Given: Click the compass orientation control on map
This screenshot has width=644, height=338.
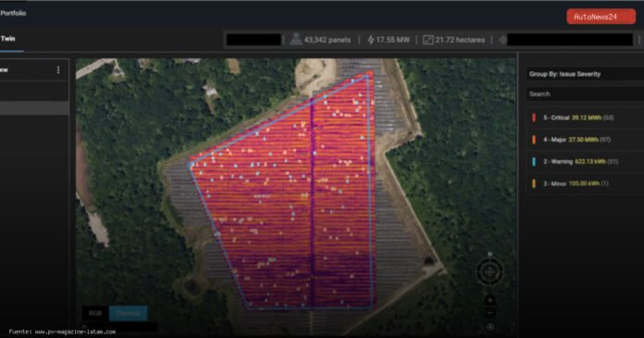Looking at the screenshot, I should [x=489, y=272].
